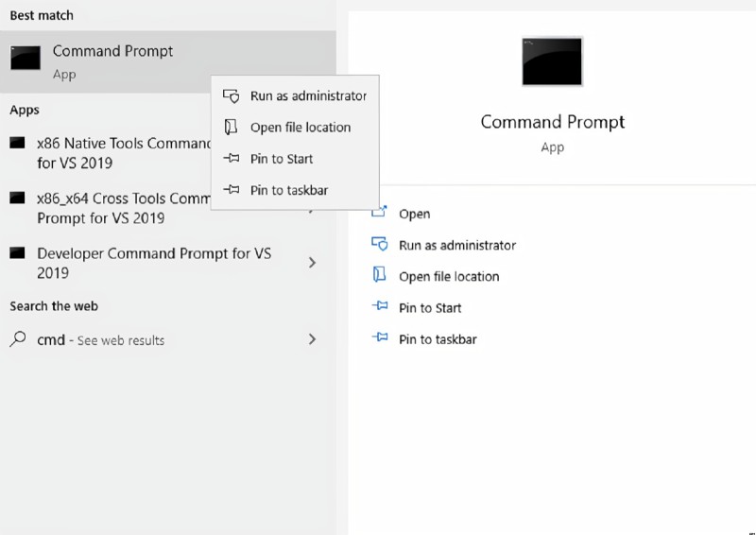Viewport: 756px width, 535px height.
Task: Click Pin to Start in the right pane
Action: pos(430,308)
